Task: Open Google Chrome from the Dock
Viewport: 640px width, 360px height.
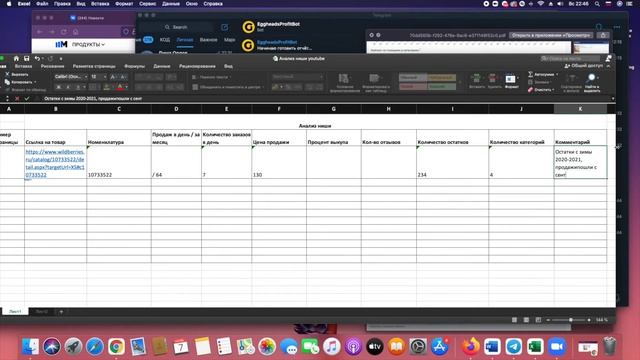Action: tap(116, 347)
